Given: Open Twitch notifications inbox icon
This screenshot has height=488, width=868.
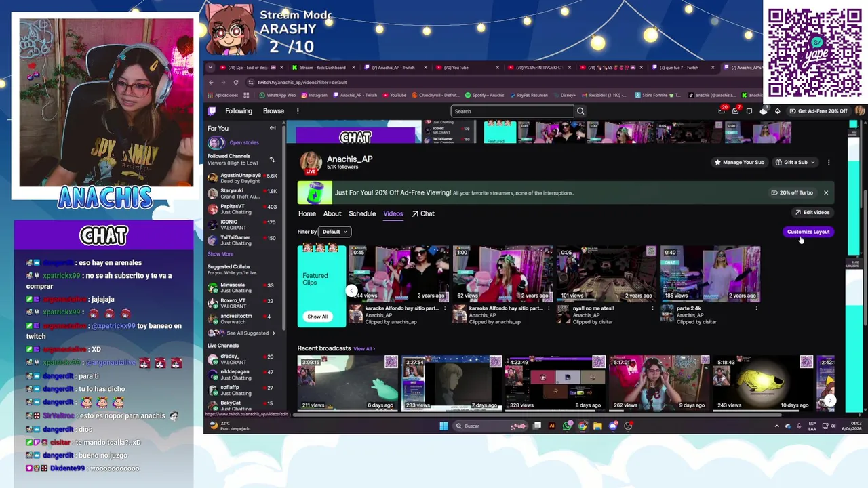Looking at the screenshot, I should (736, 111).
